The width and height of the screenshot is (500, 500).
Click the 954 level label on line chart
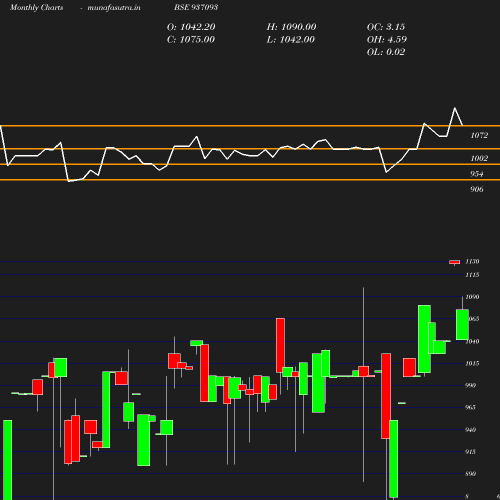pyautogui.click(x=477, y=174)
